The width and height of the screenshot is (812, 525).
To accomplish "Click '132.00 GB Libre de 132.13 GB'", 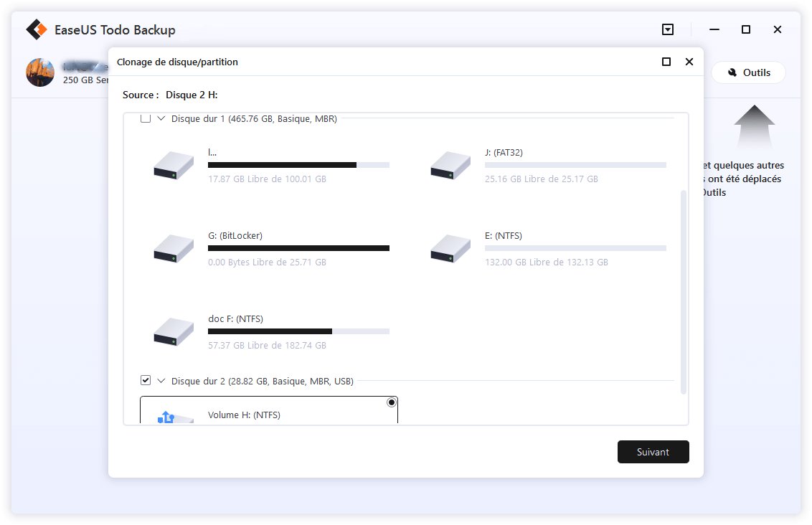I will pyautogui.click(x=547, y=262).
